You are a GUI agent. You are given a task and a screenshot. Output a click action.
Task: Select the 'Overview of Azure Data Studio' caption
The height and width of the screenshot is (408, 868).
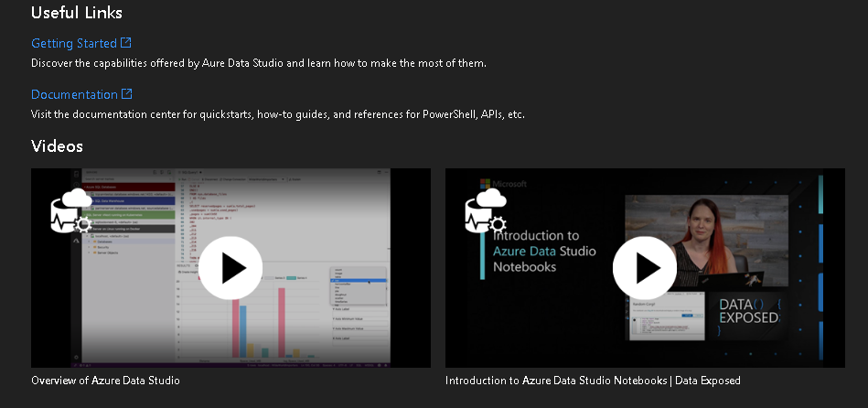tap(105, 381)
